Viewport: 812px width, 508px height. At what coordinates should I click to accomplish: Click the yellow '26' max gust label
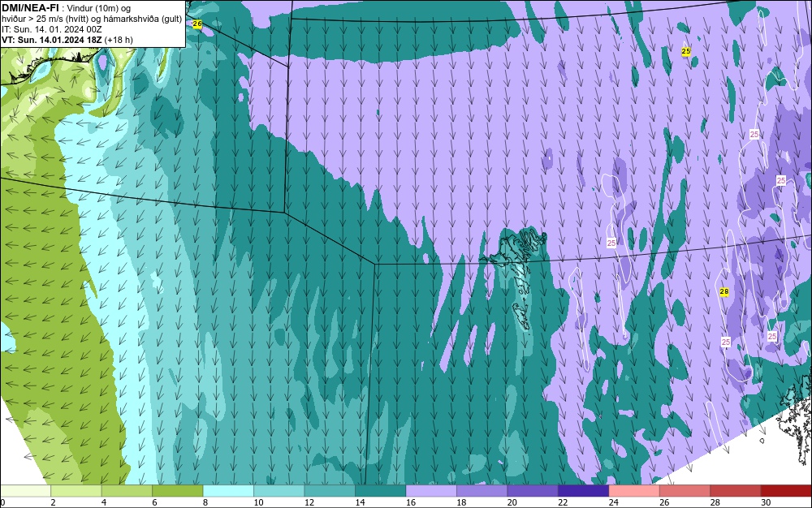tap(197, 24)
